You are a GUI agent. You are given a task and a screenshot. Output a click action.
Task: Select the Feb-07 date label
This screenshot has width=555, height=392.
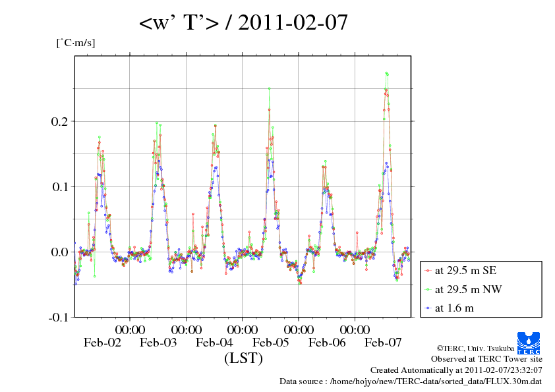(x=383, y=343)
